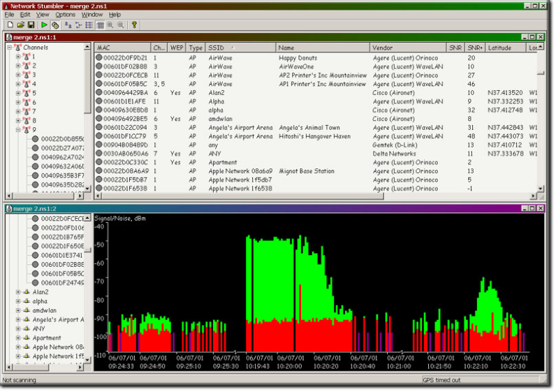
Task: Save the file with the floppy disk icon
Action: [x=31, y=25]
